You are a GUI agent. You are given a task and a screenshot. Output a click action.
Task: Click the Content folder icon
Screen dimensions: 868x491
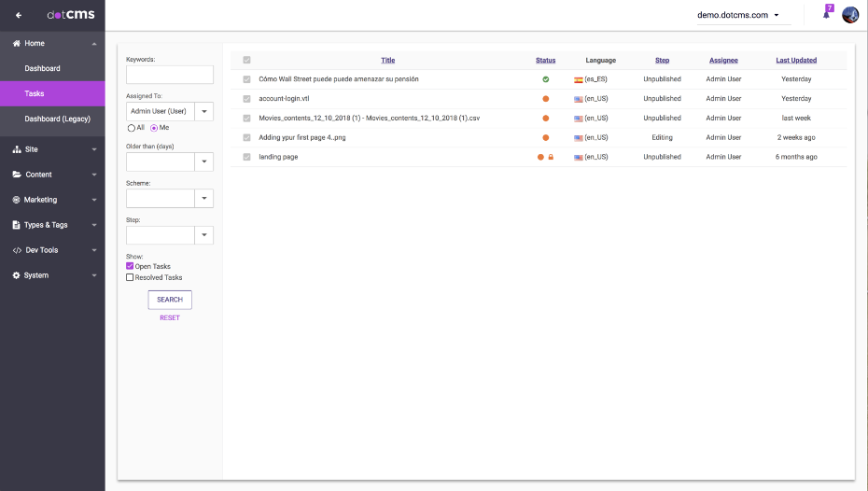pos(17,175)
